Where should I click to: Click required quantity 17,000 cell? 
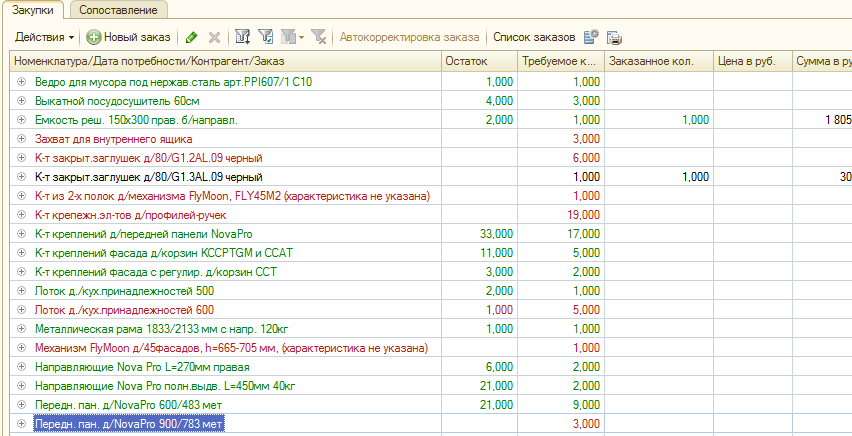tap(584, 234)
